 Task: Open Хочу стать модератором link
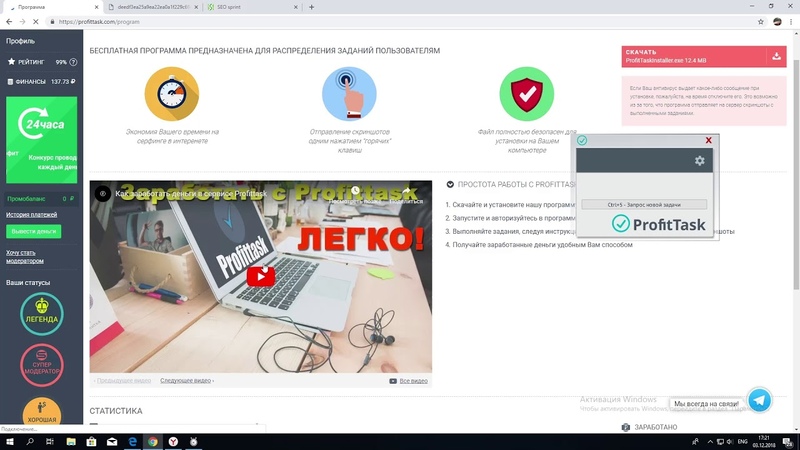click(24, 257)
